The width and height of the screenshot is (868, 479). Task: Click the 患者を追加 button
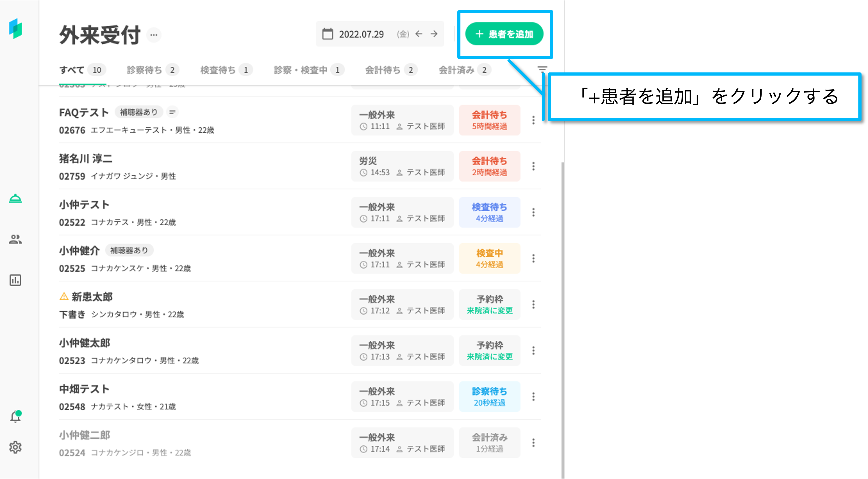pyautogui.click(x=504, y=34)
